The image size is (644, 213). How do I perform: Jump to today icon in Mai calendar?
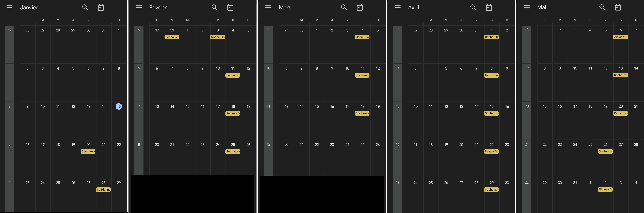pyautogui.click(x=618, y=7)
